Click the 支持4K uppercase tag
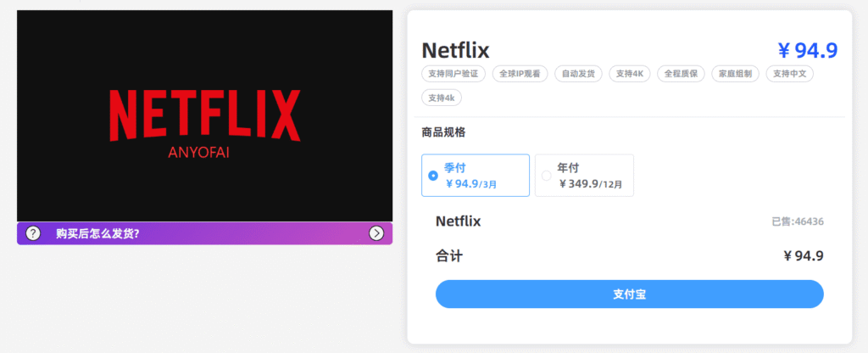 (x=630, y=74)
